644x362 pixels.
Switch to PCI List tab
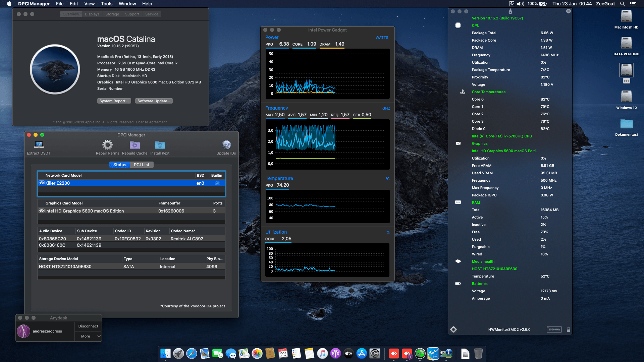[142, 165]
